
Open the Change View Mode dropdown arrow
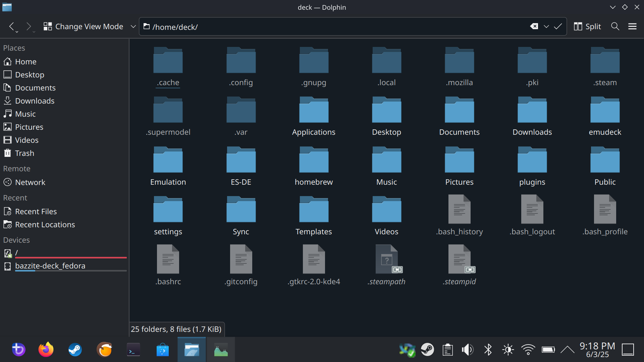pyautogui.click(x=133, y=26)
